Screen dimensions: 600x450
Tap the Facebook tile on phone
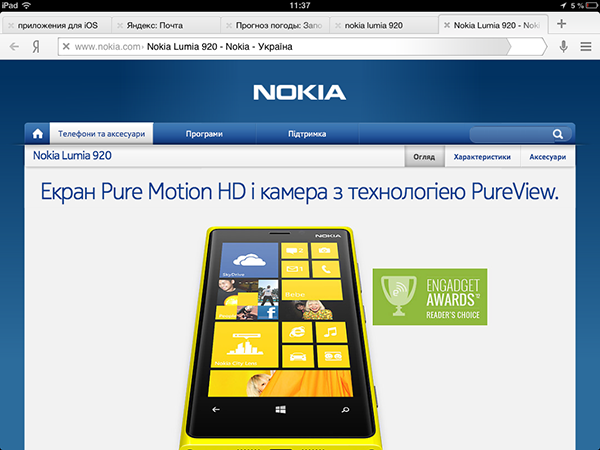(268, 313)
